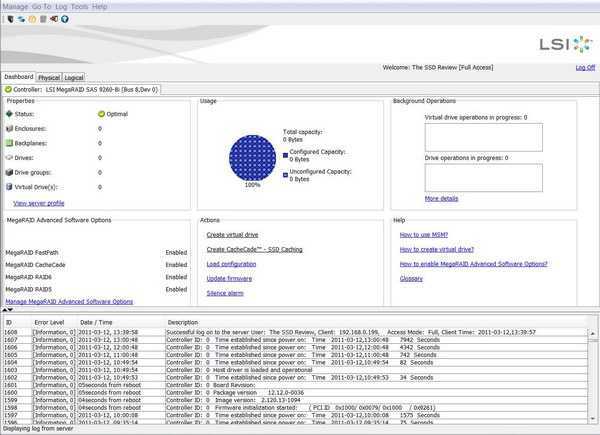Select log entry 1598 Firmware initialization started

[x=295, y=408]
